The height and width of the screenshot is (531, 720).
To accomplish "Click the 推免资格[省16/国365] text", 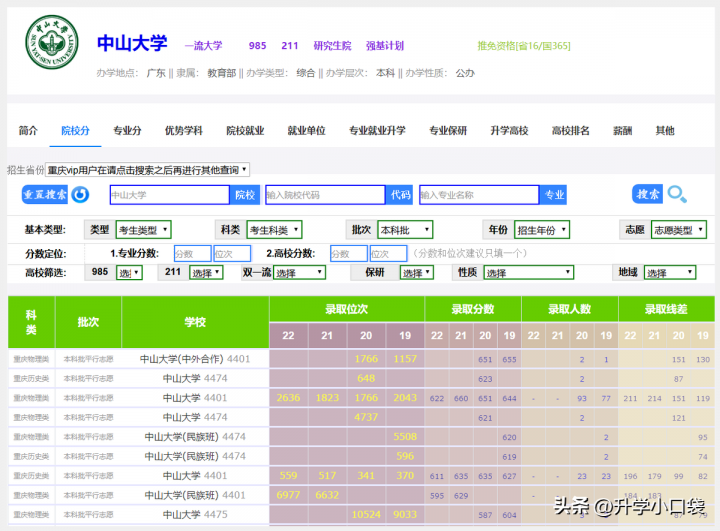I will (x=524, y=45).
